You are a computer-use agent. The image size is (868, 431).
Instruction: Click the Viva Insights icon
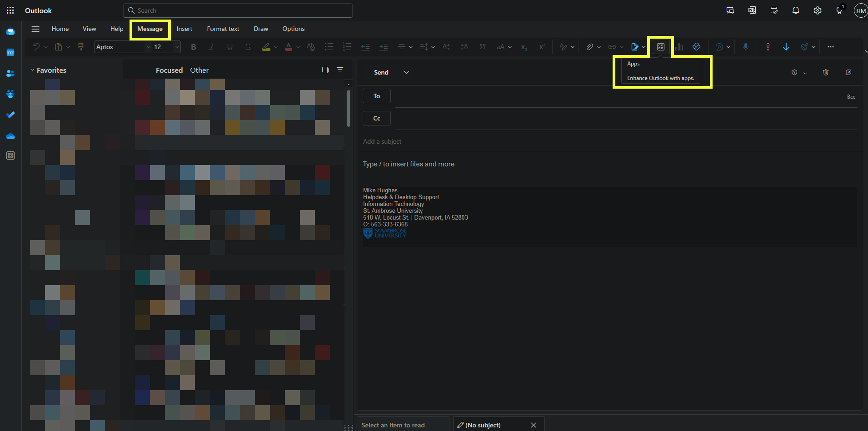[x=696, y=47]
